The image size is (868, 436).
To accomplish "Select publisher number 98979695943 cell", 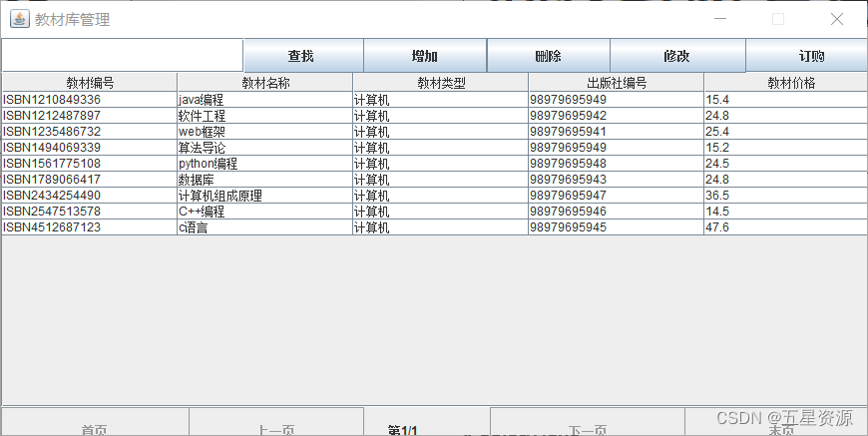I will [617, 180].
